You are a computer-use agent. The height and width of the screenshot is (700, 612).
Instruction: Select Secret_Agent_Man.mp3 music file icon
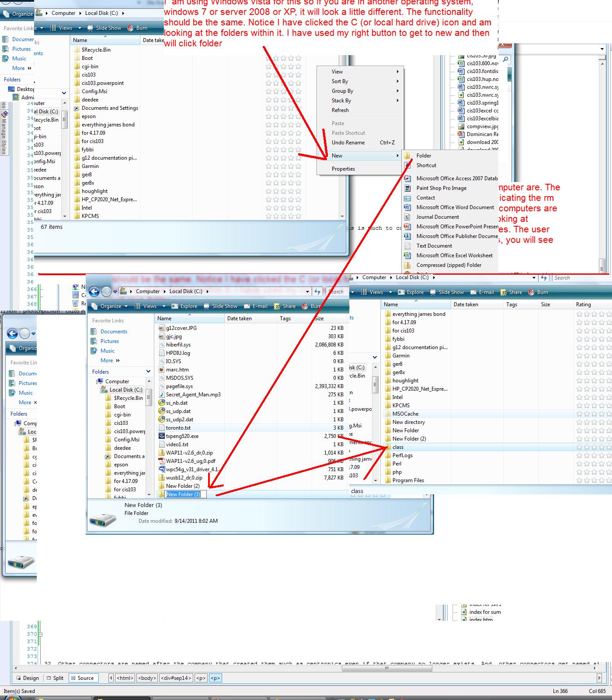161,395
